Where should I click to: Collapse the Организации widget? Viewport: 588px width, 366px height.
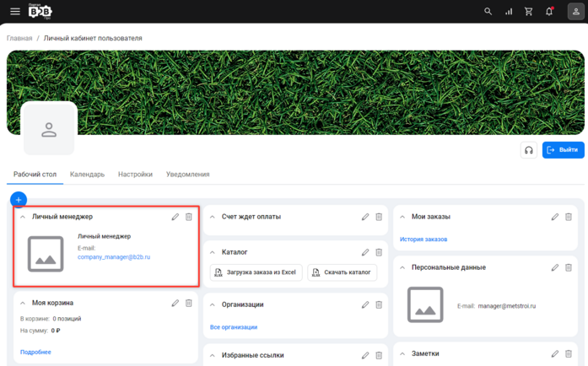pos(213,305)
